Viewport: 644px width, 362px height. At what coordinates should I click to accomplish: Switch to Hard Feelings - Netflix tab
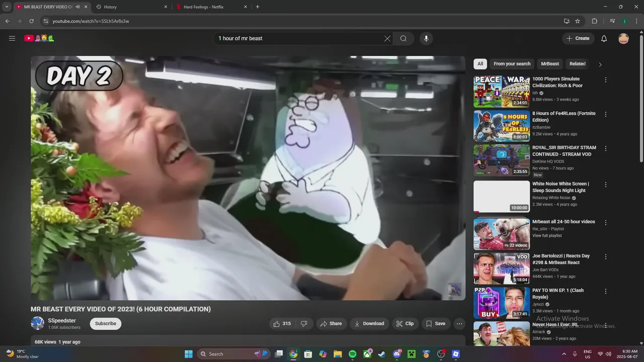coord(212,7)
